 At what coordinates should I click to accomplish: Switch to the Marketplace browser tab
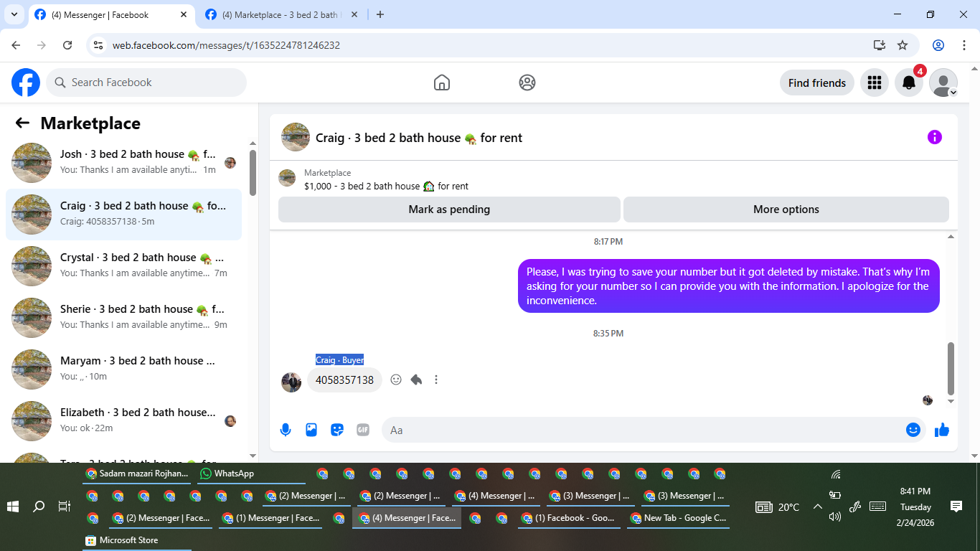pyautogui.click(x=280, y=14)
